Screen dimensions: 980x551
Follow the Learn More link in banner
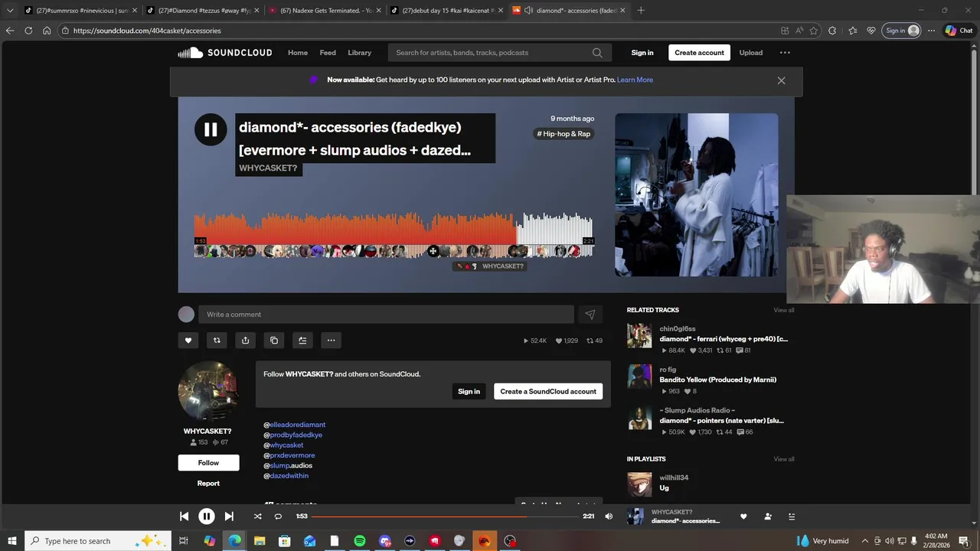(635, 80)
